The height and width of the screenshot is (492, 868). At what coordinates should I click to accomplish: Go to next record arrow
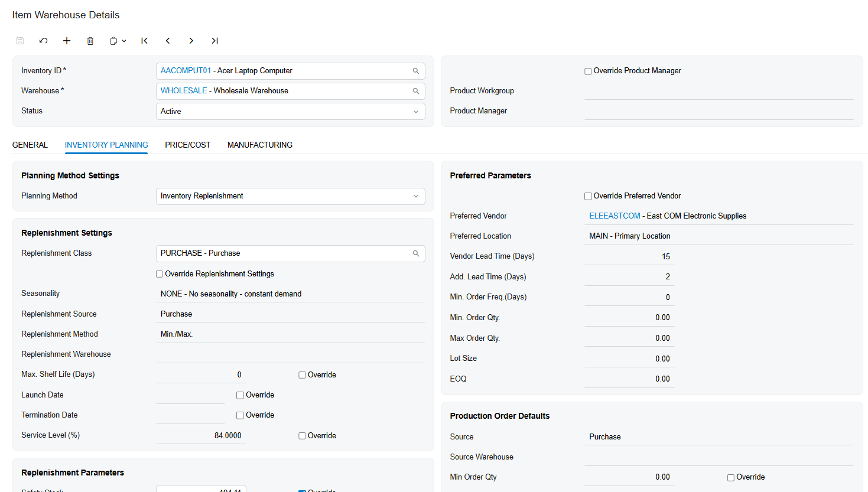191,41
